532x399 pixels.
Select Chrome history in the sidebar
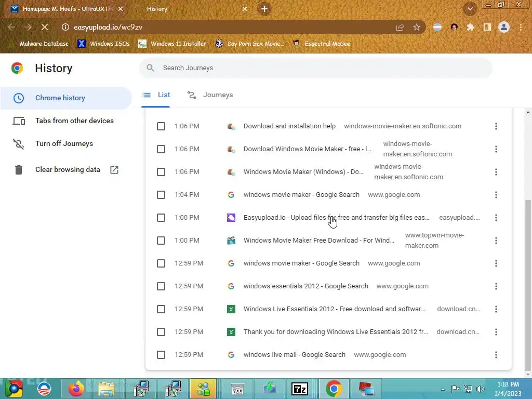click(x=66, y=98)
